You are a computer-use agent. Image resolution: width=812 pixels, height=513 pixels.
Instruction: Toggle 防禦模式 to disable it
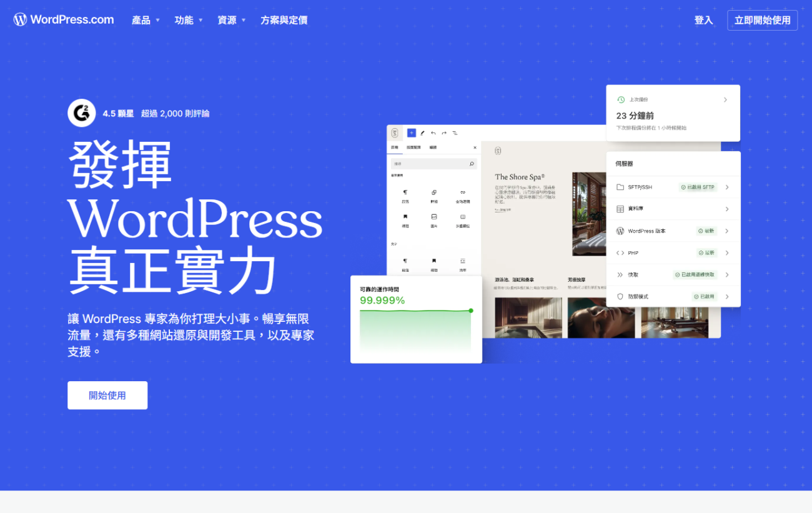706,296
